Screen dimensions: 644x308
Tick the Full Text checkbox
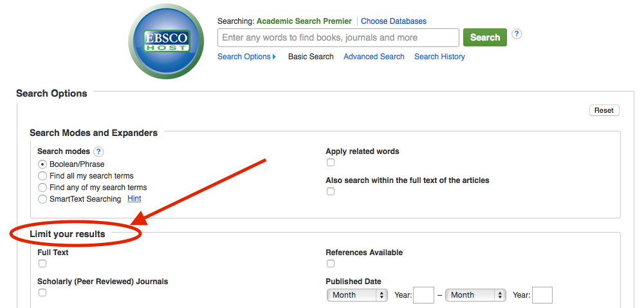click(42, 264)
